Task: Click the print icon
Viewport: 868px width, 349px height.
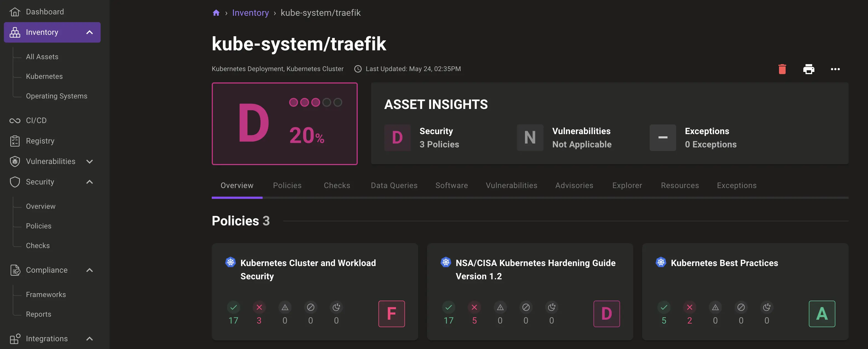Action: click(809, 69)
